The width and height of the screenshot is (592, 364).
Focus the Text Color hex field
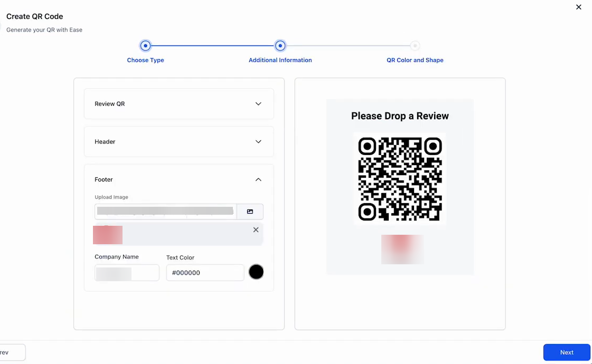pos(205,273)
